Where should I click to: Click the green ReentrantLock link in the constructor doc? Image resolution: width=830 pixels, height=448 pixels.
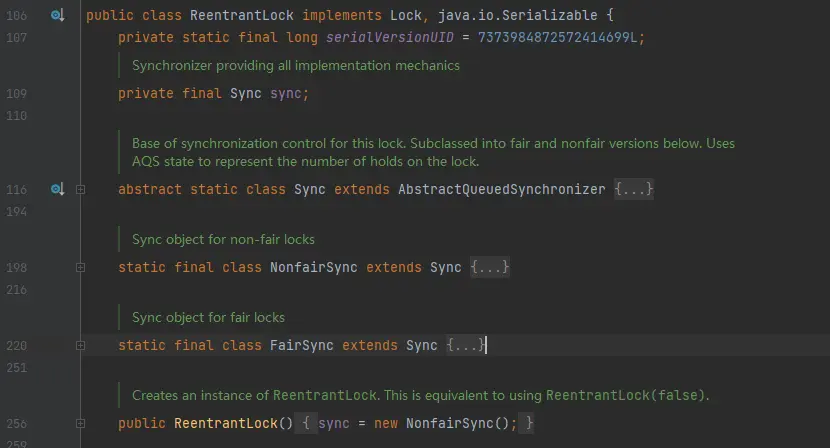pos(324,395)
